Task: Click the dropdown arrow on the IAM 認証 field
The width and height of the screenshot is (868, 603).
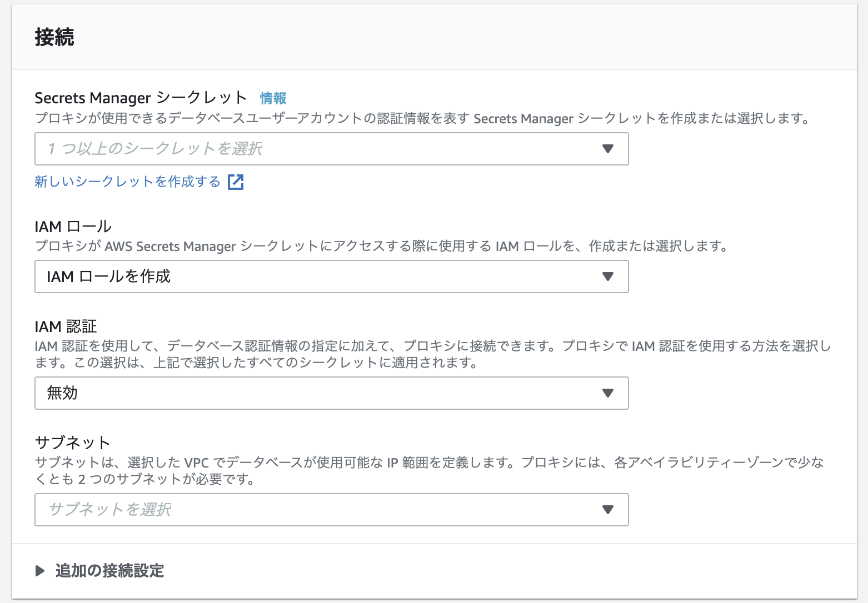Action: point(608,393)
